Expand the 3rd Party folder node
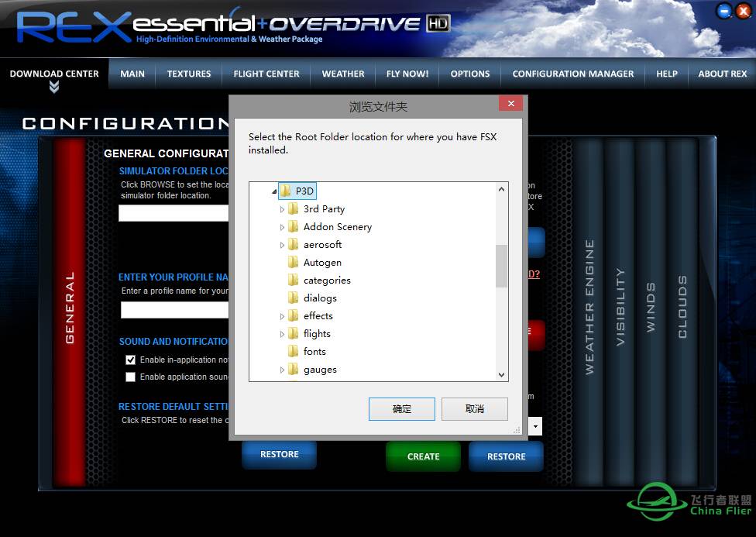The image size is (756, 537). tap(282, 209)
